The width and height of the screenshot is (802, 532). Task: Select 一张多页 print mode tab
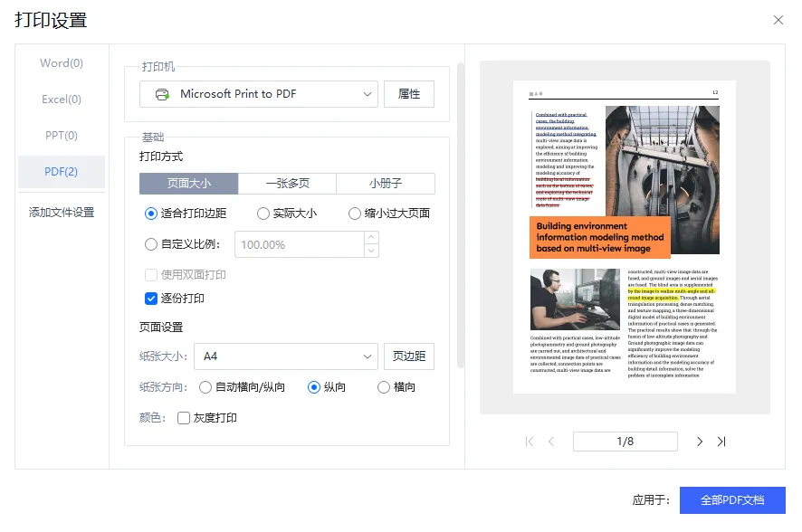288,184
